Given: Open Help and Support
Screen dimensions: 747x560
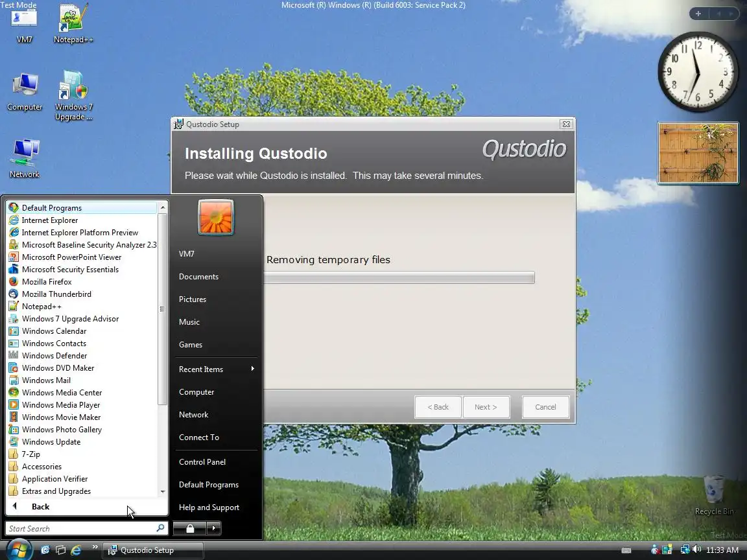Looking at the screenshot, I should (x=216, y=507).
